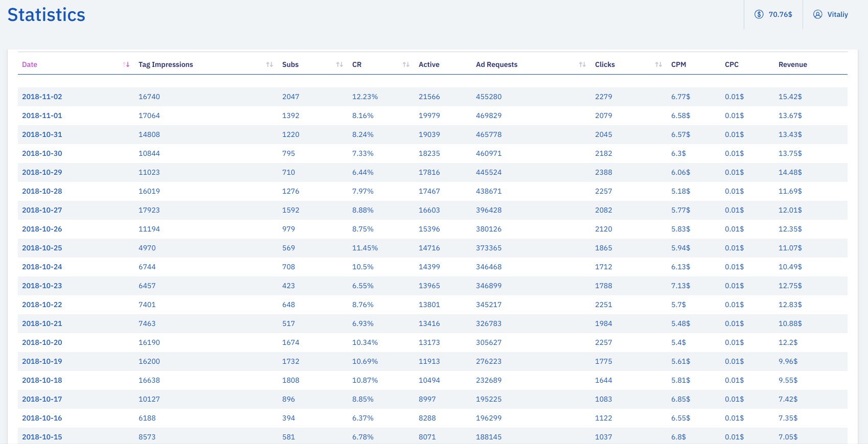Select the 2018-10-28 date cell
Screen dimensions: 868x444
pos(42,191)
